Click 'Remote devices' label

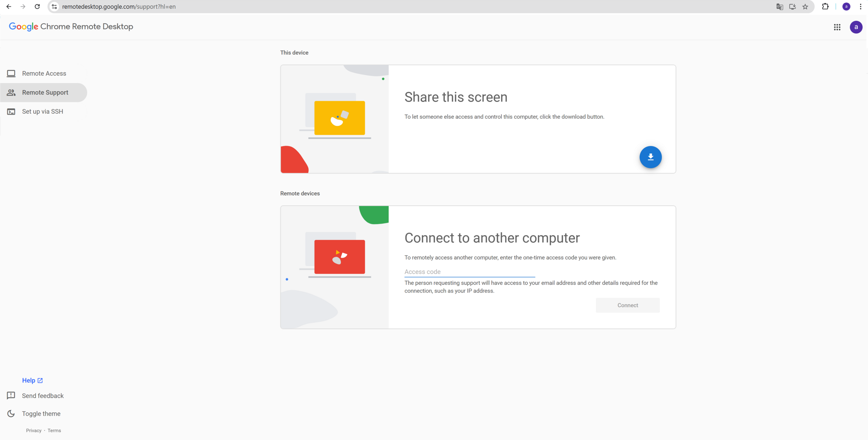click(x=300, y=193)
